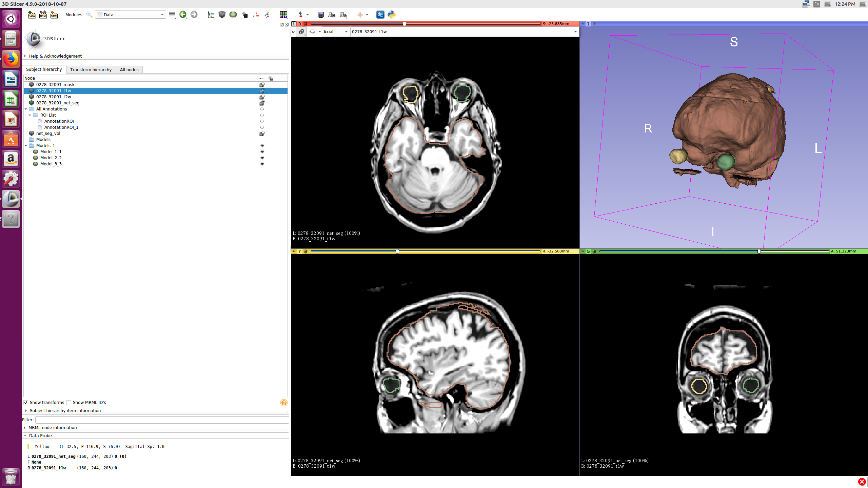The height and width of the screenshot is (488, 868).
Task: Open the DCM DICOM import icon
Action: tap(43, 15)
